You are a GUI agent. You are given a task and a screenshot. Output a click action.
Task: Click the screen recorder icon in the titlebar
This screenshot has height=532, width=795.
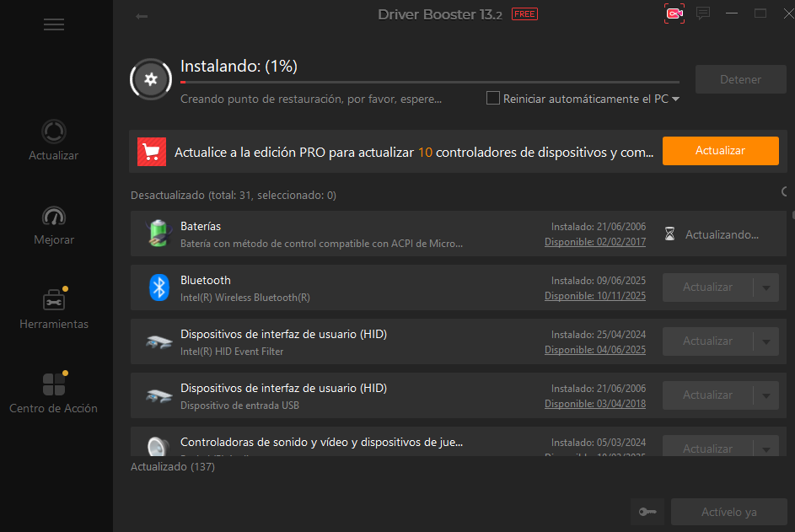tap(674, 13)
